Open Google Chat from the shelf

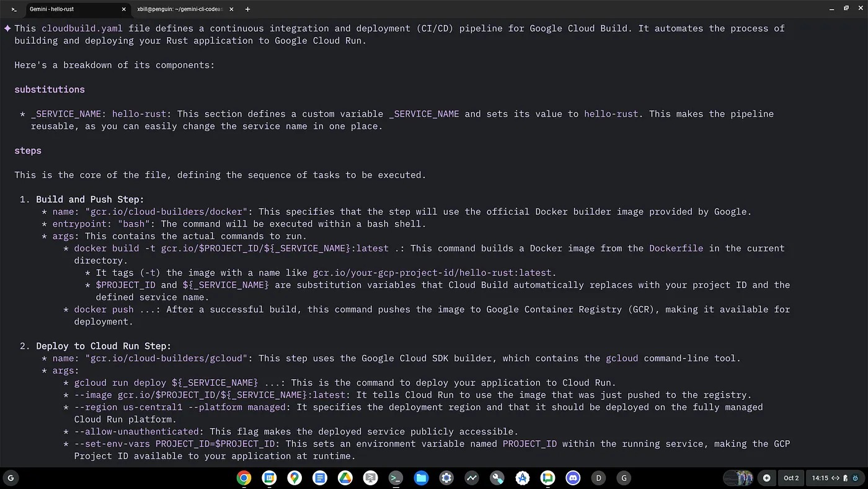(x=547, y=478)
